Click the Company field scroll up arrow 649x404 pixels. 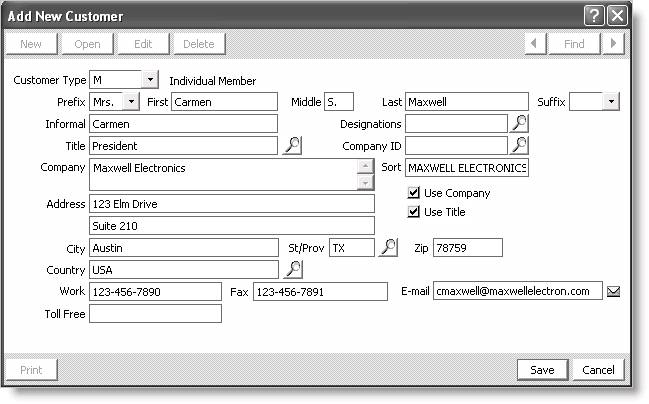click(x=365, y=167)
